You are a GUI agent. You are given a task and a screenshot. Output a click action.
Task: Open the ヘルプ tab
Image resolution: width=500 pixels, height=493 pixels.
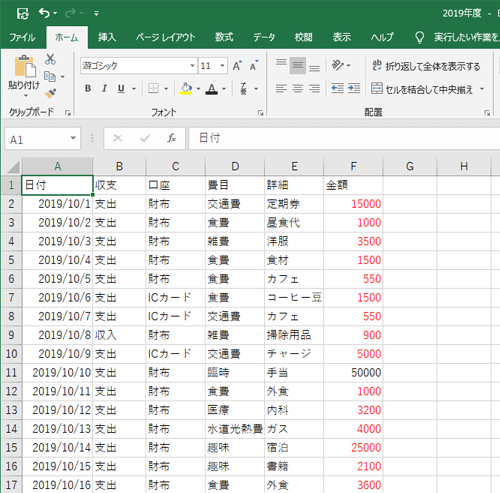(382, 37)
